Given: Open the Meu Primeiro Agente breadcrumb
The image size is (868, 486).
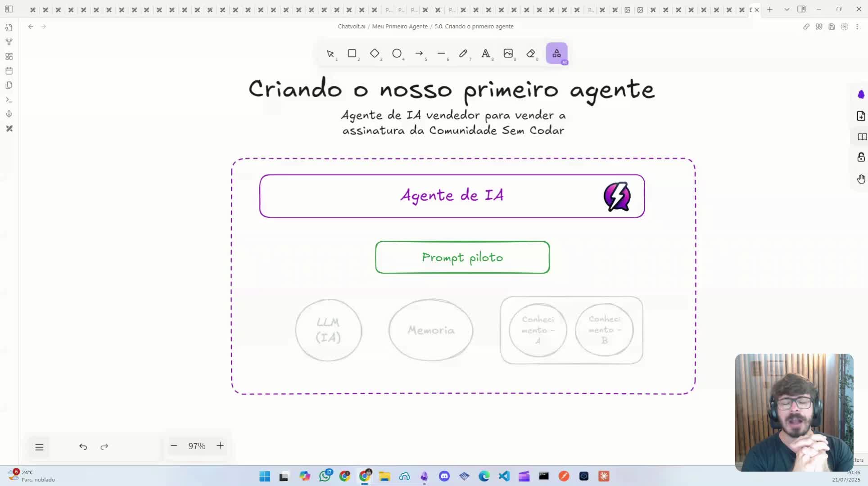Looking at the screenshot, I should coord(400,26).
